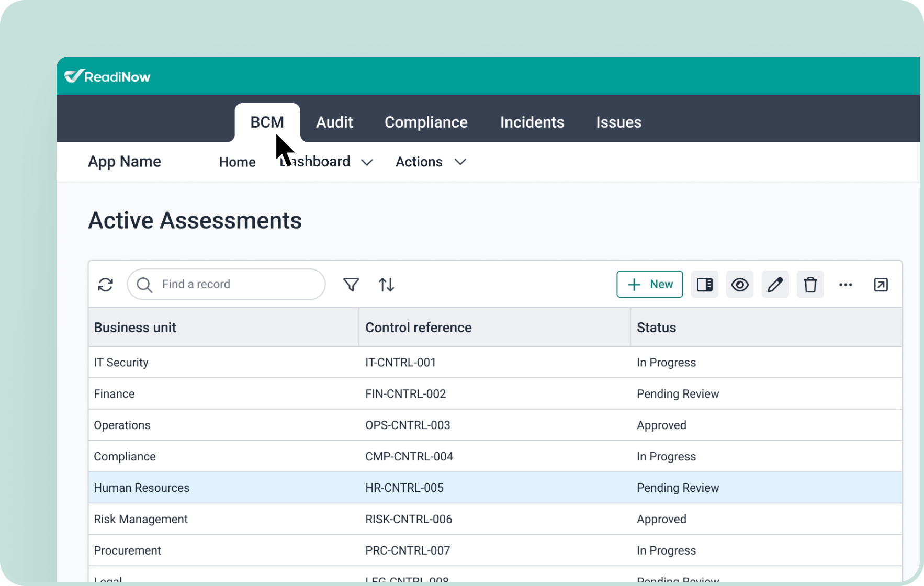Click the sort arrows icon
The image size is (924, 586).
tap(386, 285)
